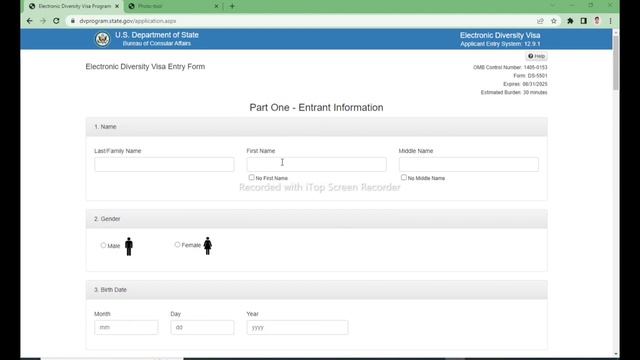Click the birth Year input field

[297, 327]
